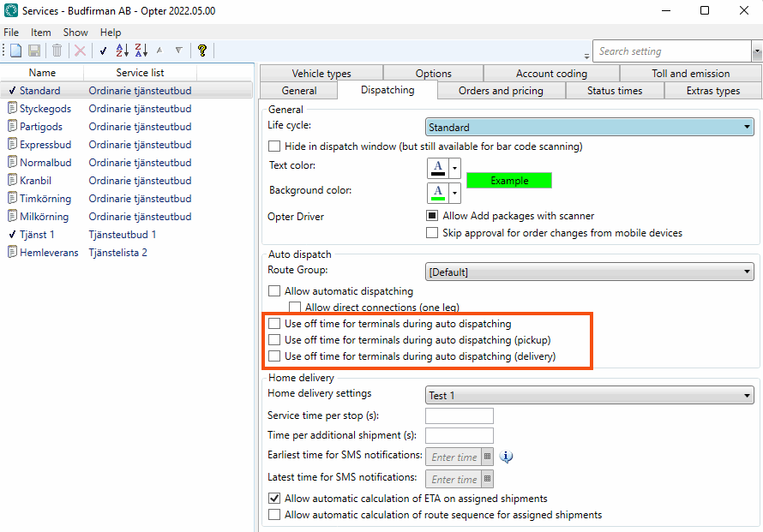Viewport: 763px width, 532px height.
Task: Enable Hide in dispatch window checkbox
Action: (275, 146)
